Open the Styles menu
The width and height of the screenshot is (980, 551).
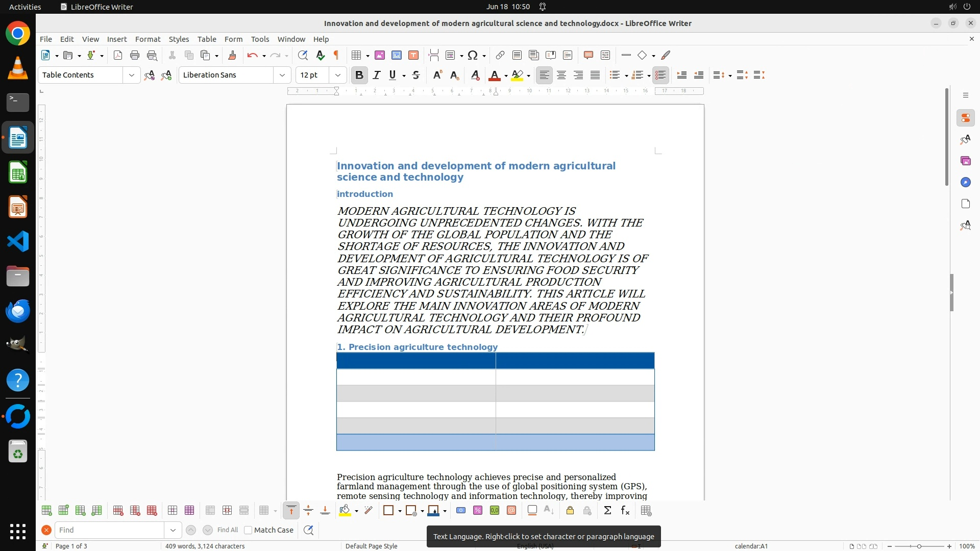point(179,39)
